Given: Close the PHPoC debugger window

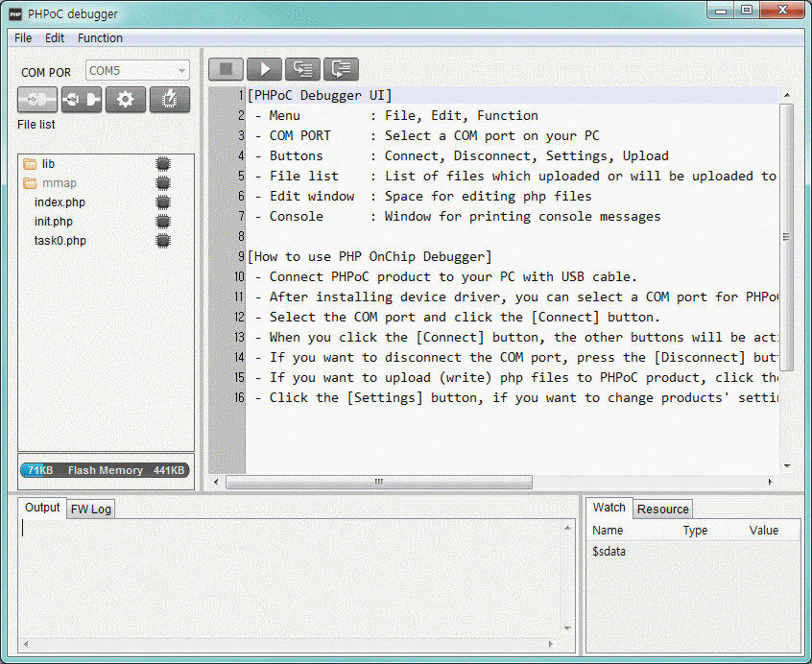Looking at the screenshot, I should coord(782,10).
